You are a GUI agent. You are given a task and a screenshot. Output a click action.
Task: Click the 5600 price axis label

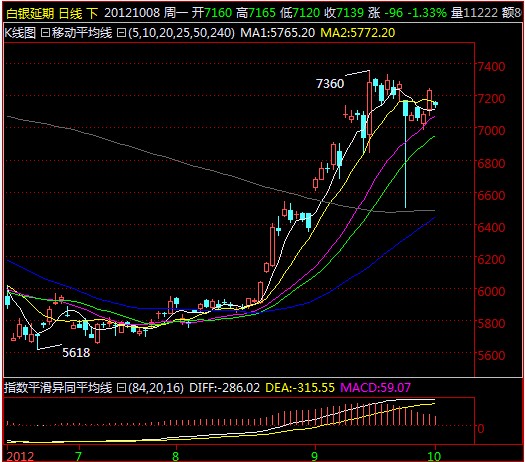pos(491,356)
